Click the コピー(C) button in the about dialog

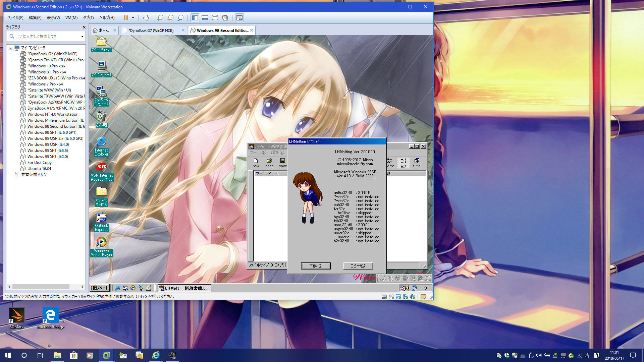tap(358, 266)
